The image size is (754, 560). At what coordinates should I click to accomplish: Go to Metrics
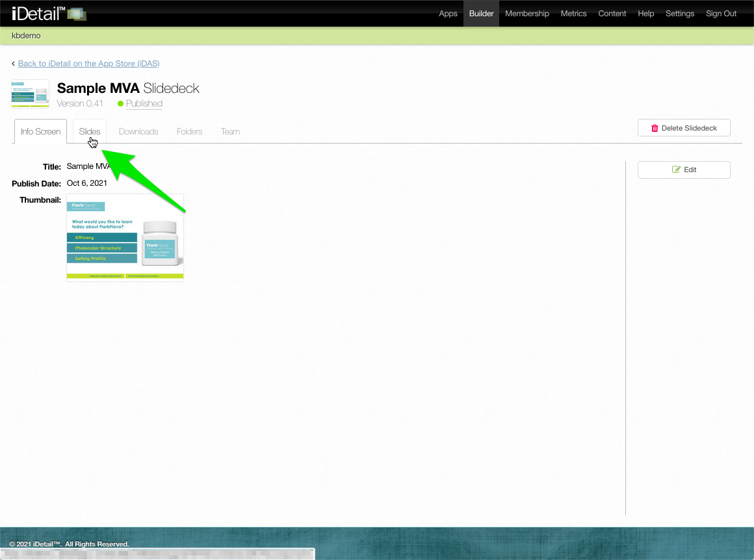[574, 14]
